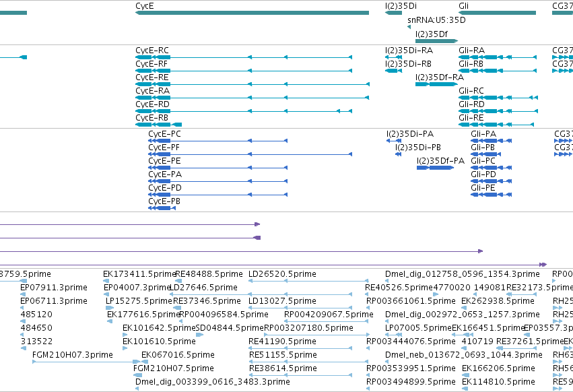This screenshot has width=573, height=392.
Task: Select the CycE-RB transcript label
Action: (152, 118)
